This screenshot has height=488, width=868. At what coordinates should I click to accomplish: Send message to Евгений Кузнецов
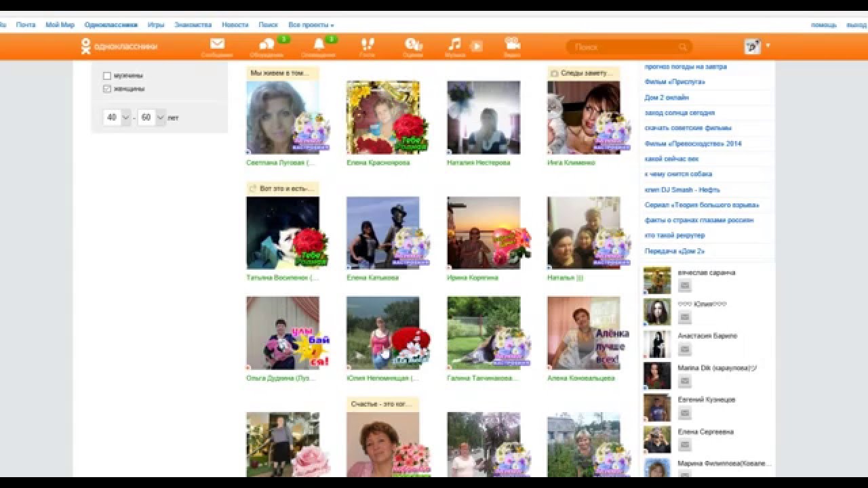(685, 413)
